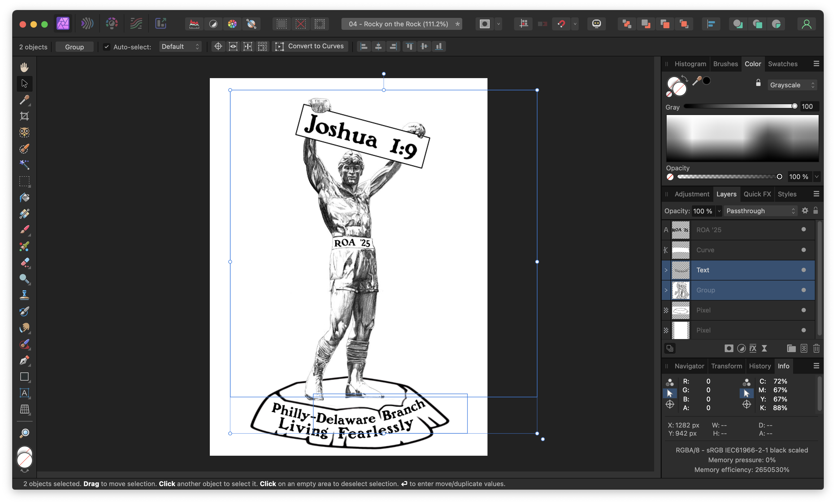Viewport: 836px width, 504px height.
Task: Open the Layers panel options menu
Action: coord(816,194)
